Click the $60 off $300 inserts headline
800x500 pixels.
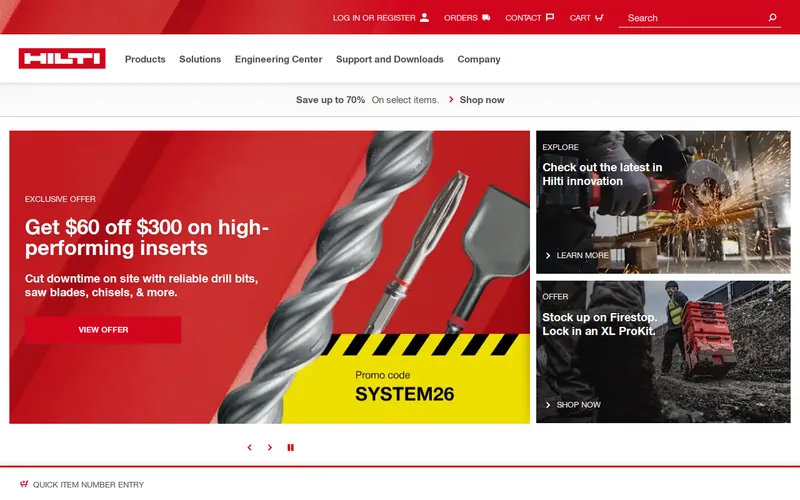pyautogui.click(x=147, y=237)
